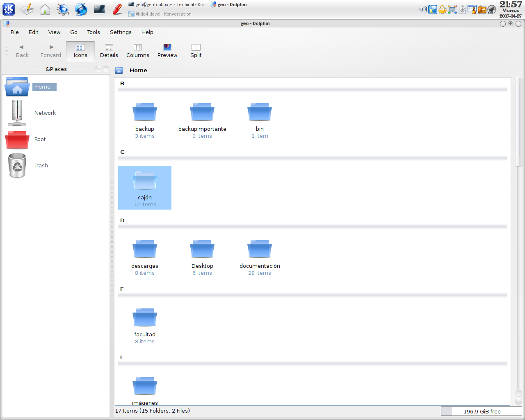This screenshot has height=420, width=525.
Task: Click the Home breadcrumb in the location bar
Action: coord(138,71)
